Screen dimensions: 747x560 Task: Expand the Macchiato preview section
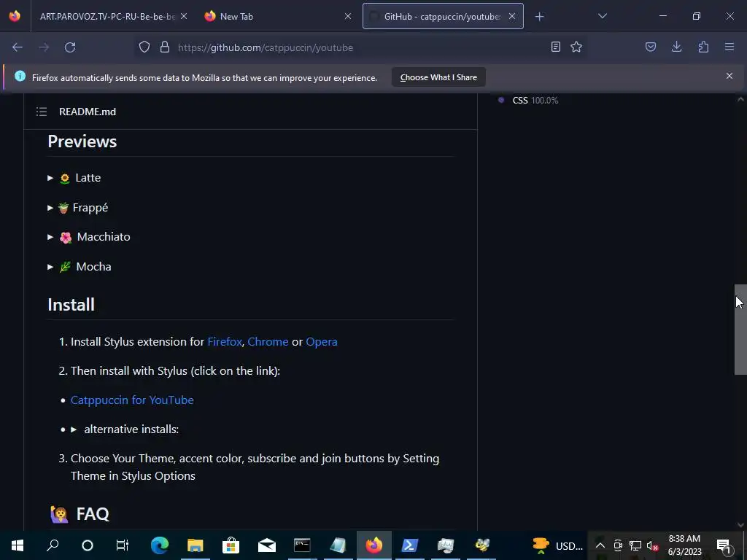(x=89, y=237)
